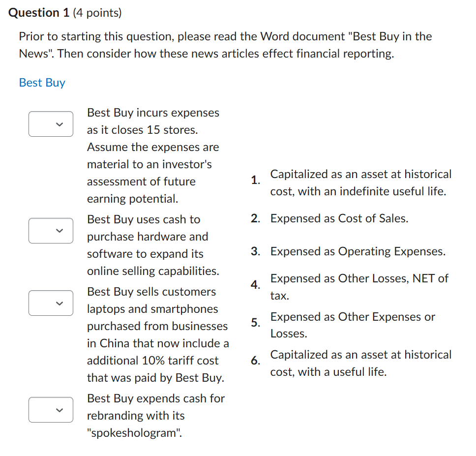This screenshot has height=456, width=476.
Task: Select option 6 about asset with useful life
Action: tap(360, 363)
